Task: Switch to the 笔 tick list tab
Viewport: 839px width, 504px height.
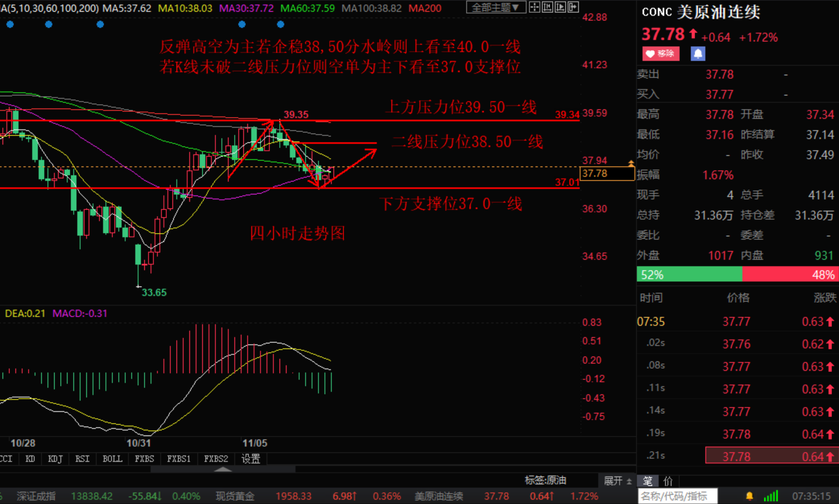Action: (x=647, y=481)
